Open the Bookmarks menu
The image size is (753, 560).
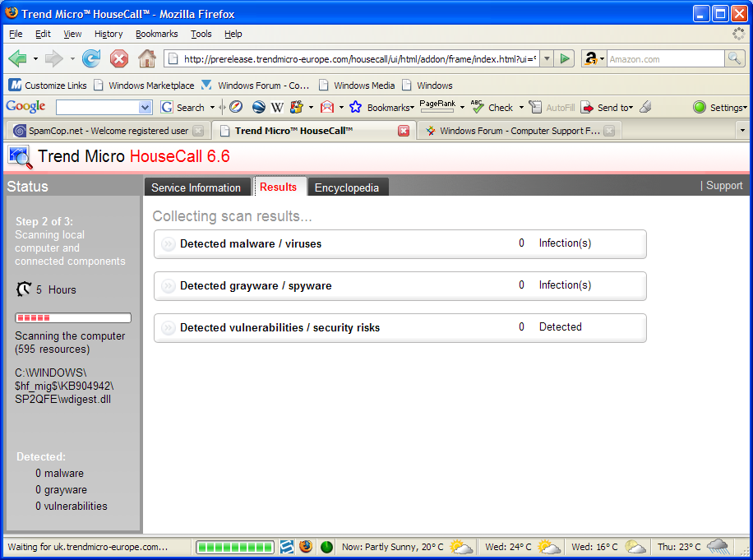[156, 34]
